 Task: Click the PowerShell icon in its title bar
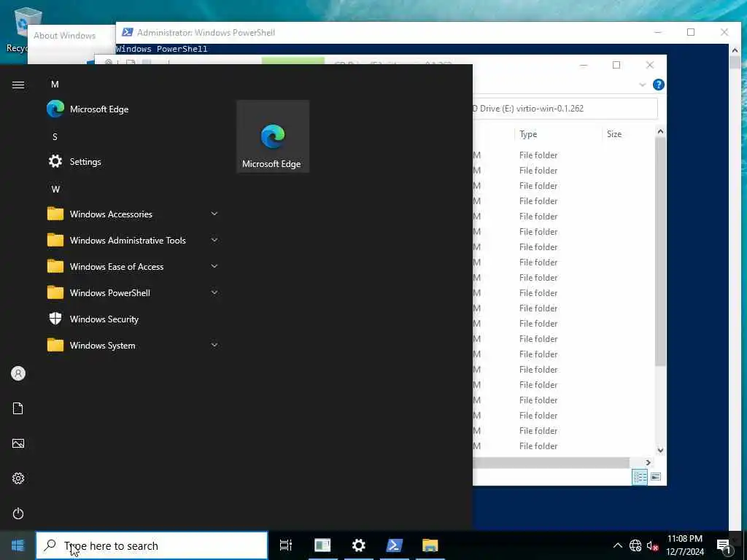point(127,32)
